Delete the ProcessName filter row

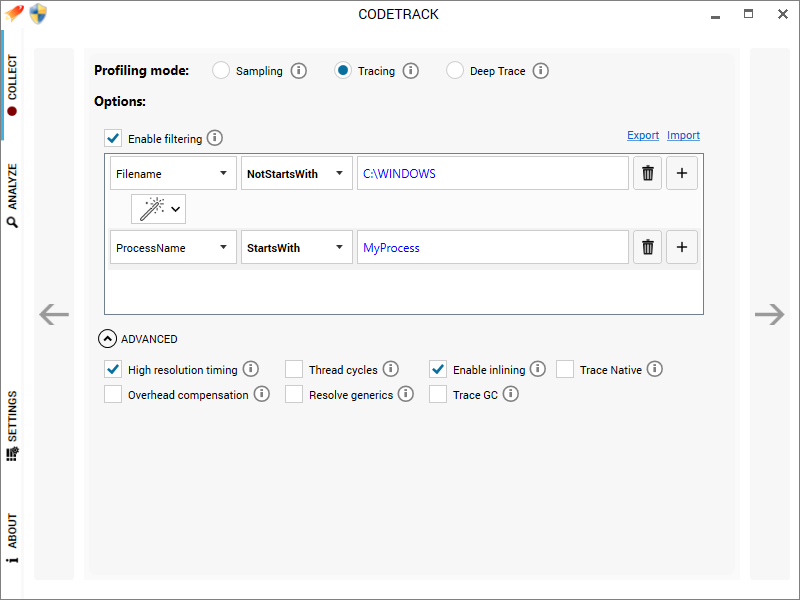(x=647, y=247)
